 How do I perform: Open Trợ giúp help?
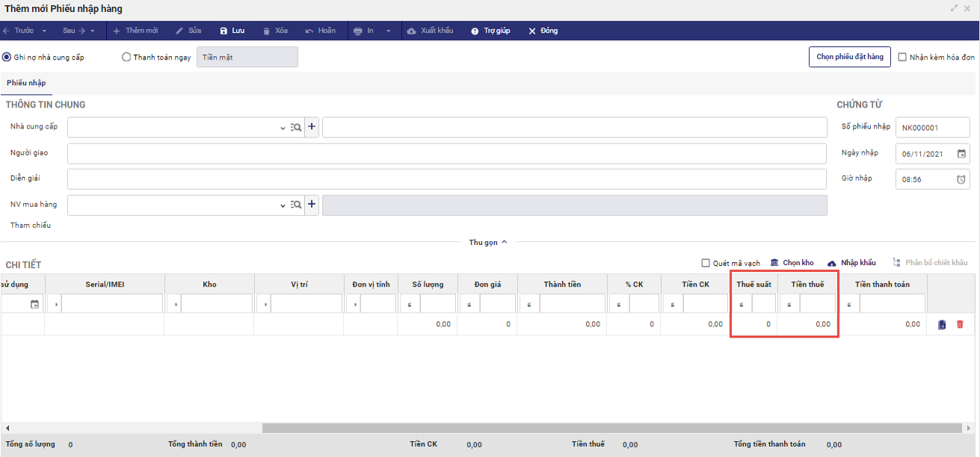click(x=490, y=31)
